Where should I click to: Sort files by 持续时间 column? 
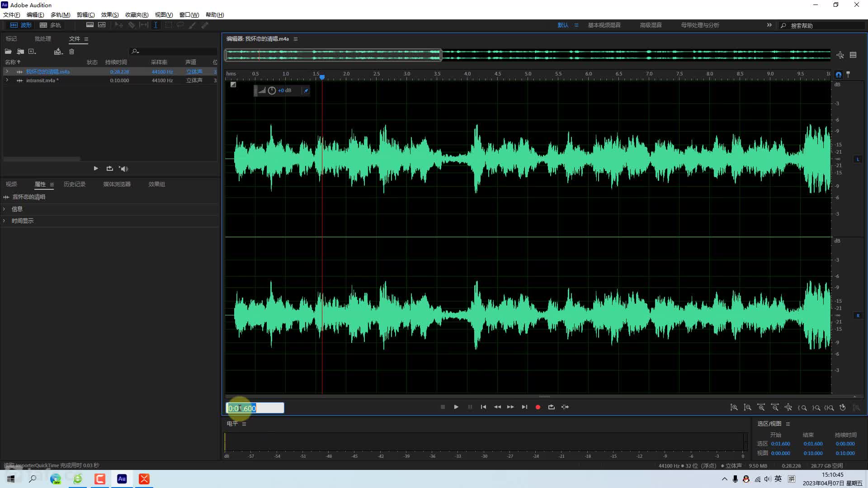click(116, 62)
